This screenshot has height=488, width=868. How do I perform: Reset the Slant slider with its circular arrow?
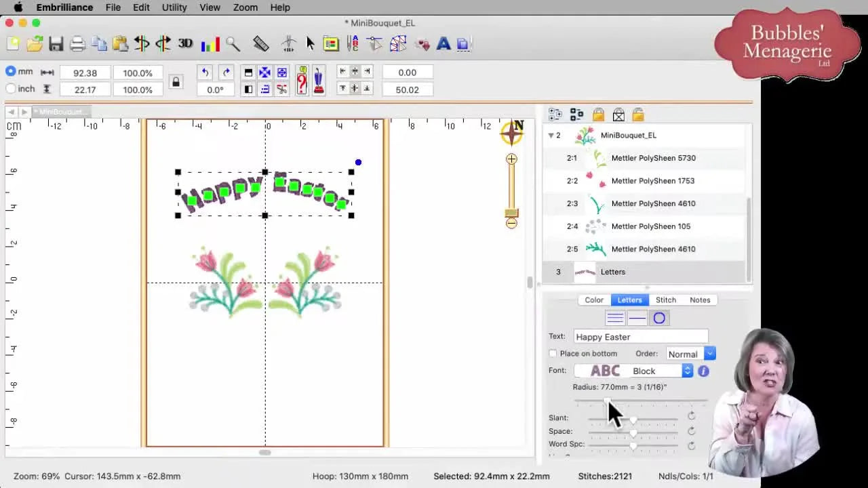click(691, 416)
